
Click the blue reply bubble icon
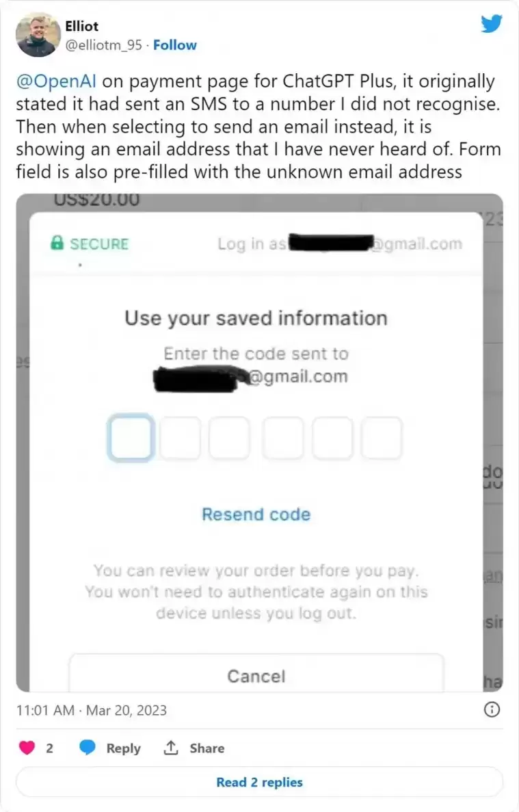coord(88,747)
